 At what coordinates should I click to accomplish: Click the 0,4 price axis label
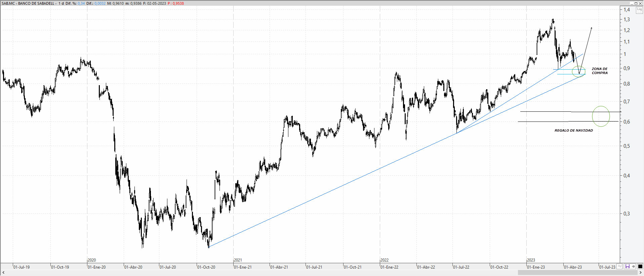[x=627, y=176]
